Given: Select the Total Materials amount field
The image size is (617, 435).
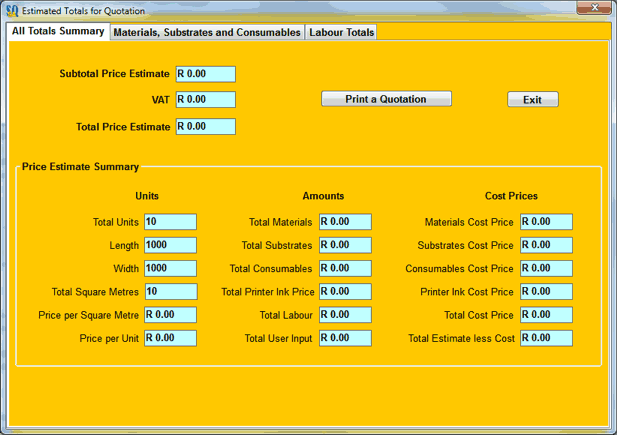Looking at the screenshot, I should click(345, 222).
